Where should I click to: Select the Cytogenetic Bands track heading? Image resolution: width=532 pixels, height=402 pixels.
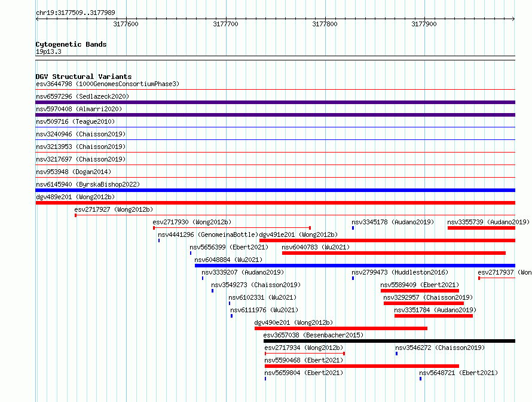[x=71, y=44]
